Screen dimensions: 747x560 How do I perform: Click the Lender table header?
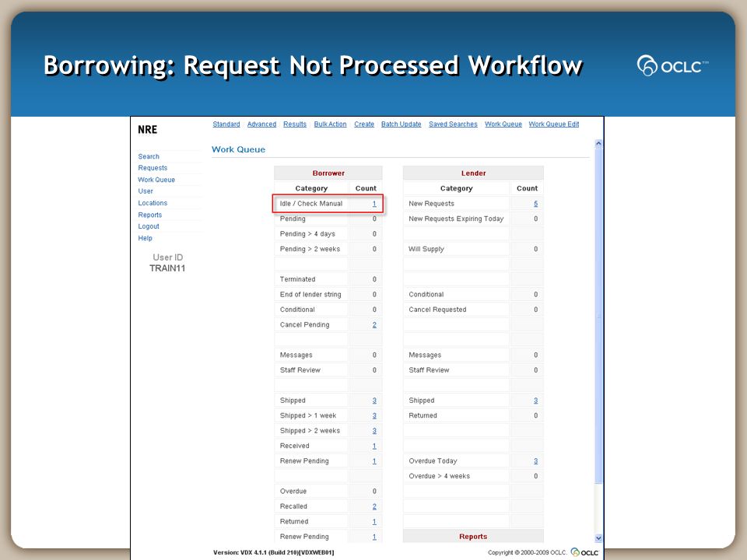[x=473, y=173]
